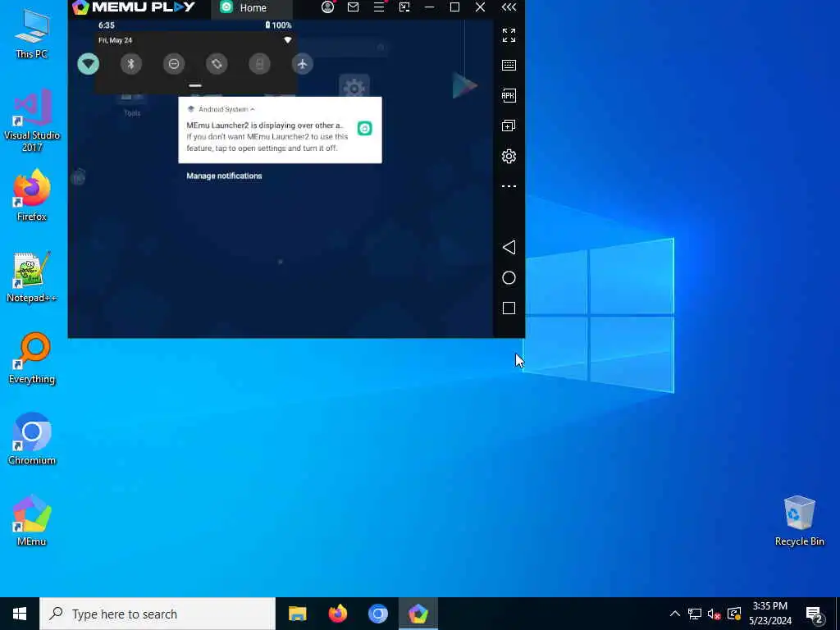Click network icon in system tray
This screenshot has height=630, width=840.
[695, 614]
